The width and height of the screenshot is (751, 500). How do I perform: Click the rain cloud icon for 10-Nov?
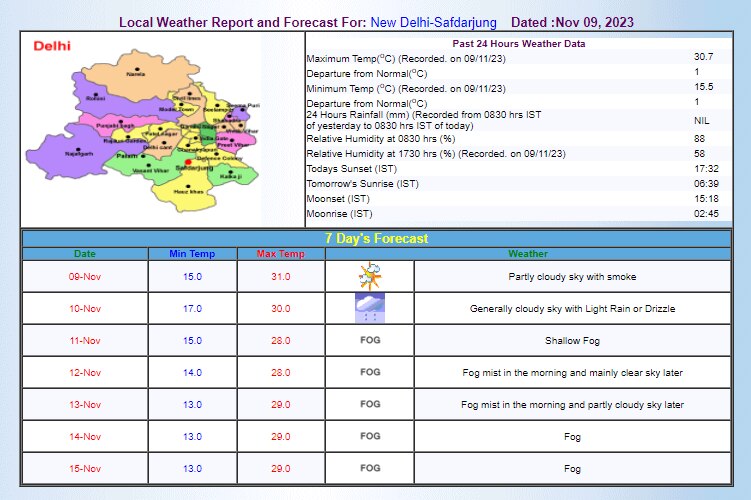(x=370, y=308)
